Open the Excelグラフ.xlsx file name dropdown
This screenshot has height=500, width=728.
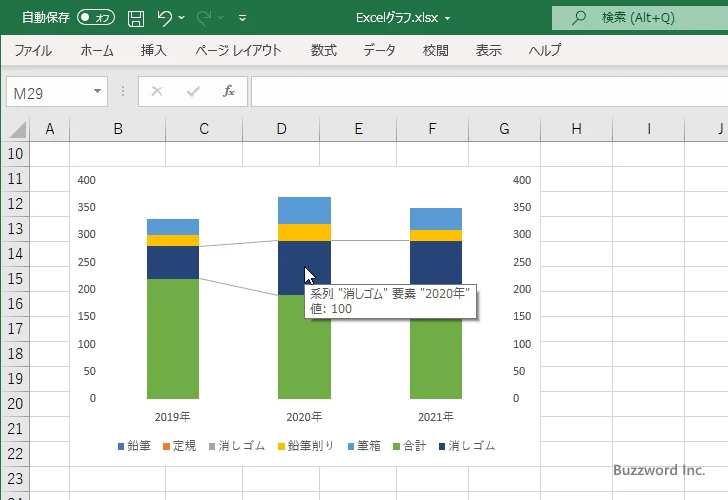448,18
